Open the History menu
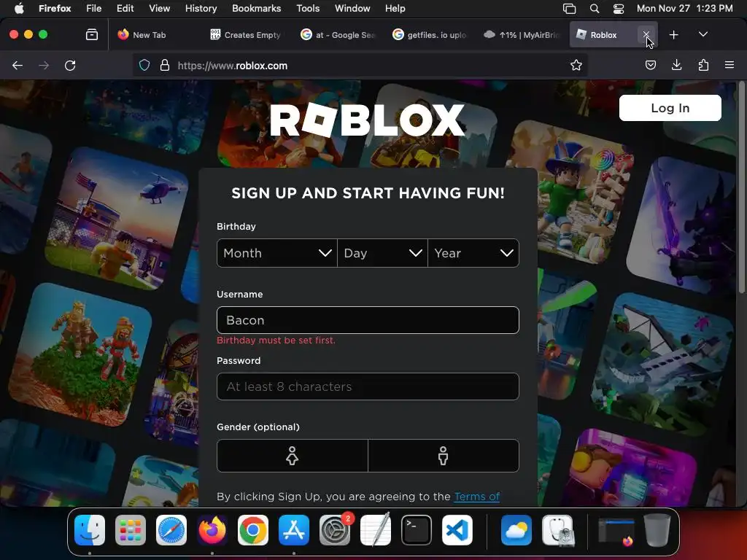The height and width of the screenshot is (560, 747). pyautogui.click(x=201, y=8)
